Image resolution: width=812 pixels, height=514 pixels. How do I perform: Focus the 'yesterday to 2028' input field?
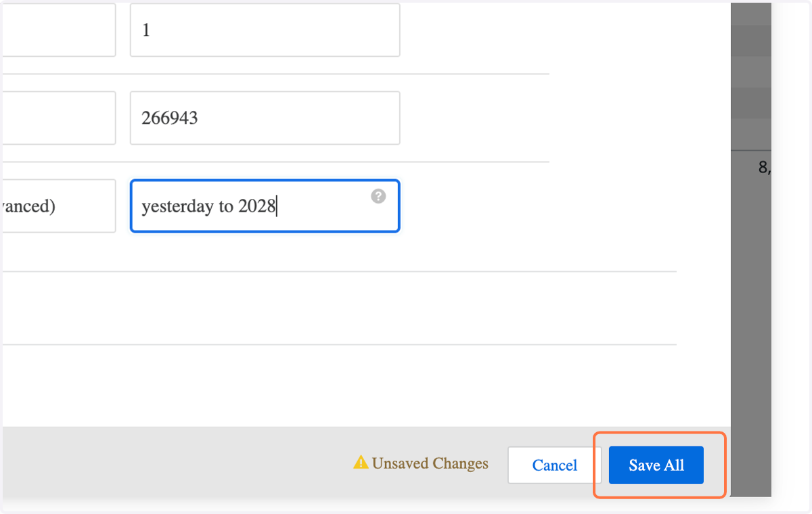pos(265,206)
